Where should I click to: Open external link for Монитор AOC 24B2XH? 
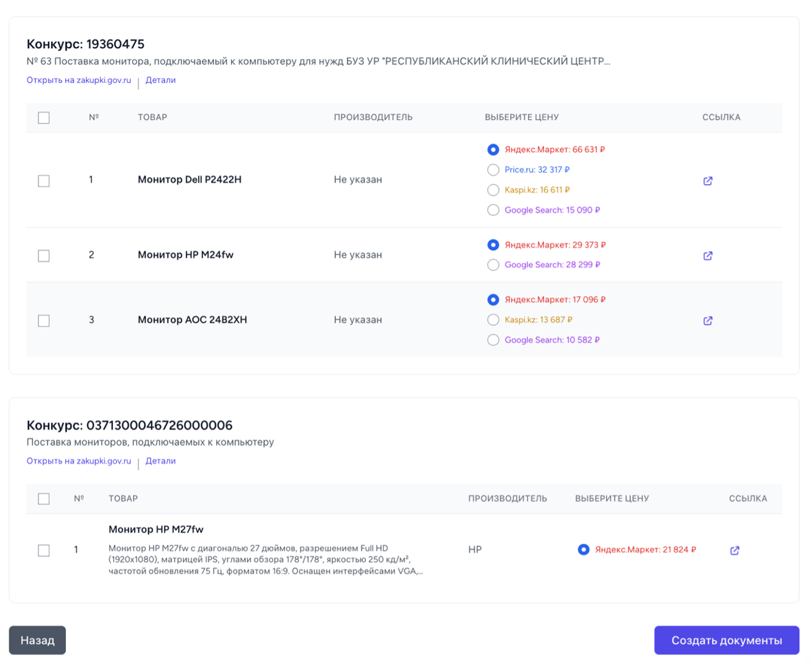[708, 321]
